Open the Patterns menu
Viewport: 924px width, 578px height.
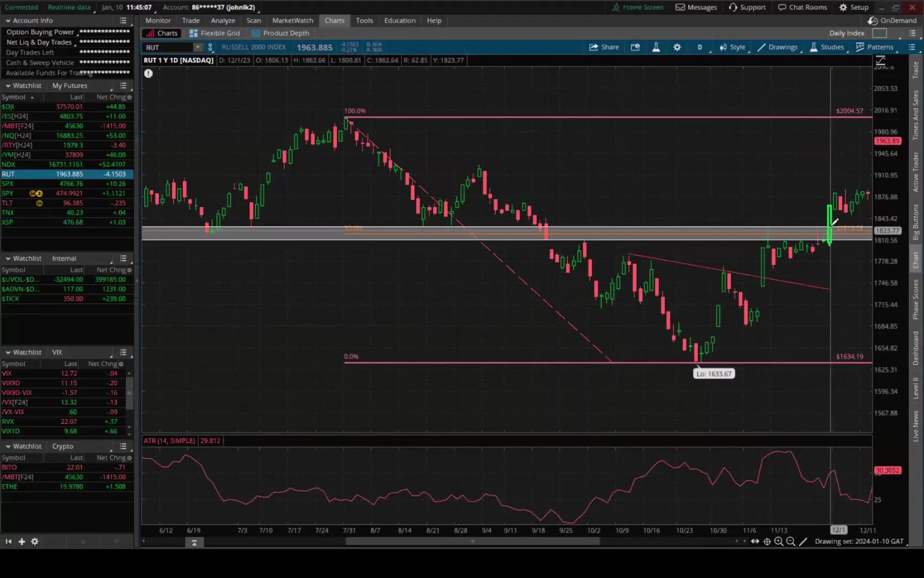tap(874, 47)
